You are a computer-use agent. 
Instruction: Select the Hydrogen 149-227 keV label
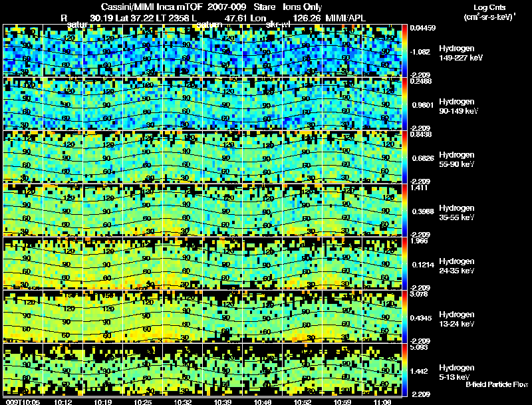pos(460,53)
